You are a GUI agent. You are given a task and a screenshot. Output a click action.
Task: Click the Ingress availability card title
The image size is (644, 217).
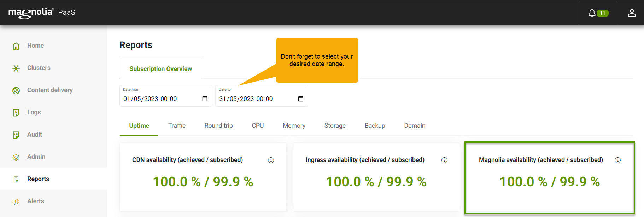pyautogui.click(x=365, y=160)
